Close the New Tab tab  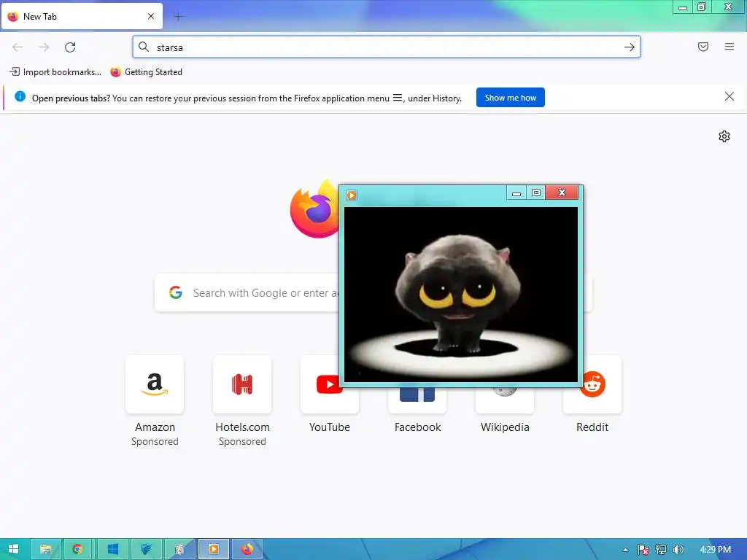tap(151, 16)
